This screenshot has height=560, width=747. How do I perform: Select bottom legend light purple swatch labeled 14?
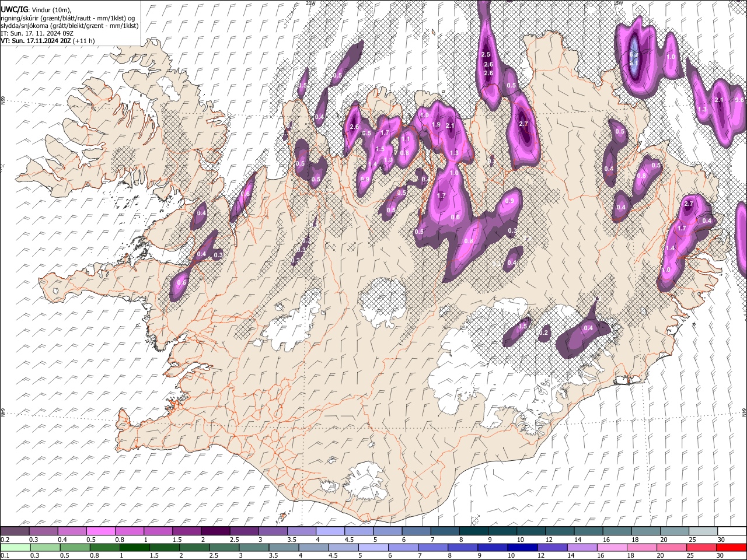click(x=583, y=547)
